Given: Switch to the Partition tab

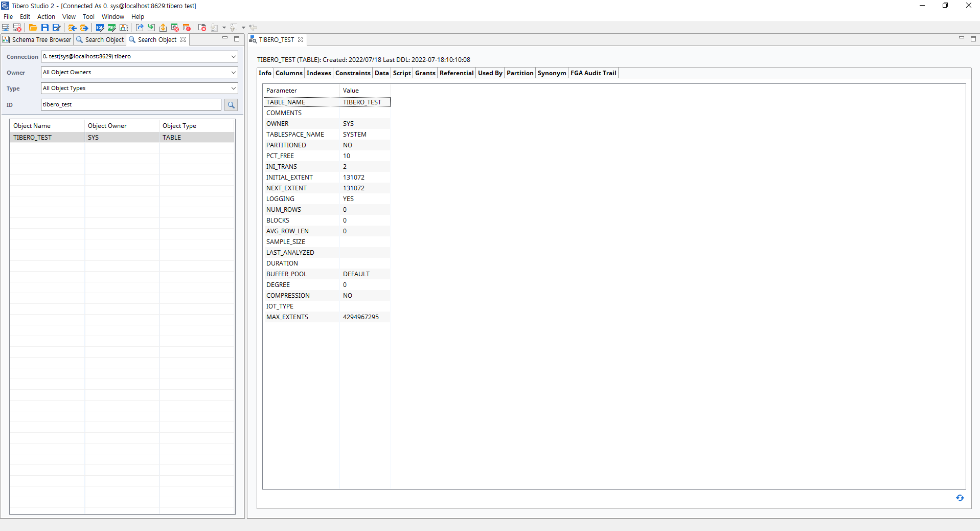Looking at the screenshot, I should point(520,73).
